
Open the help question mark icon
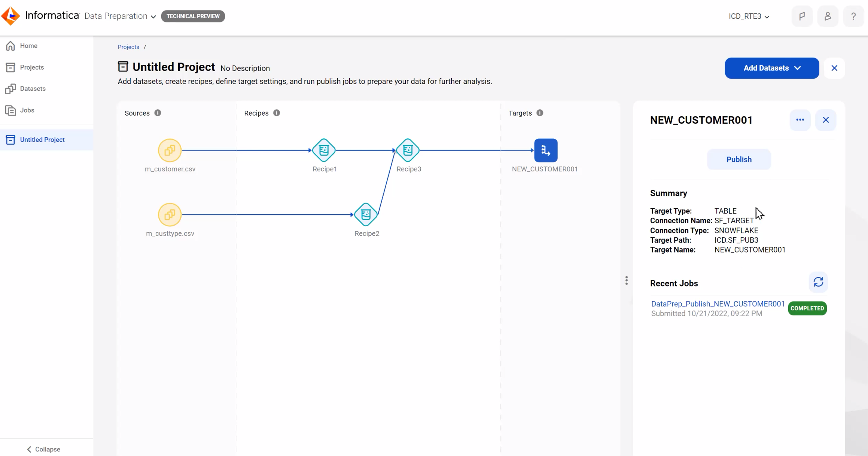(853, 16)
